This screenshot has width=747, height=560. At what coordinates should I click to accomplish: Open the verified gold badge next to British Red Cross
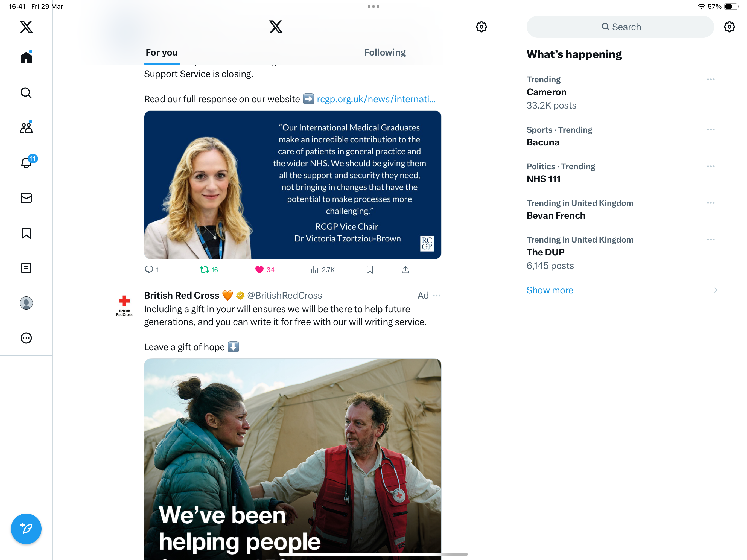[x=240, y=295]
